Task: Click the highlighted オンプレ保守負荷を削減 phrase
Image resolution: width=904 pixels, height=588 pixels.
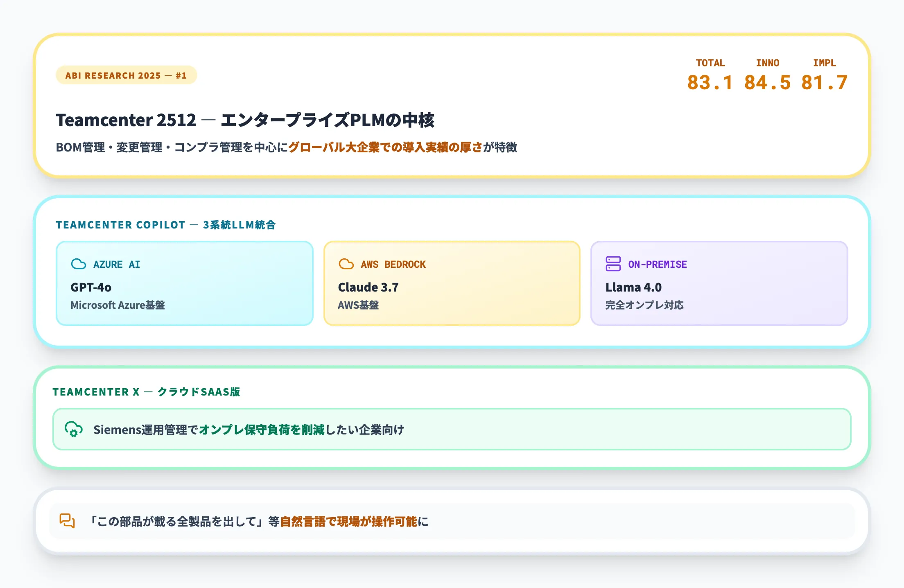Action: point(262,430)
